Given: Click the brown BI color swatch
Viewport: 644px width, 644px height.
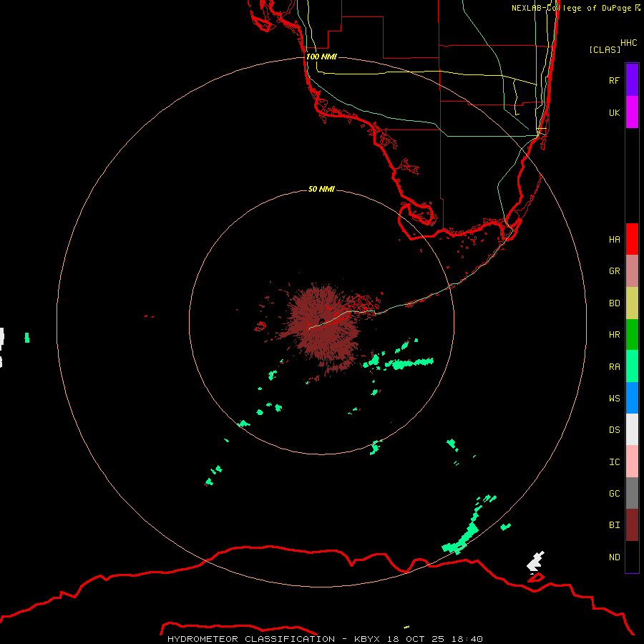Looking at the screenshot, I should (632, 525).
